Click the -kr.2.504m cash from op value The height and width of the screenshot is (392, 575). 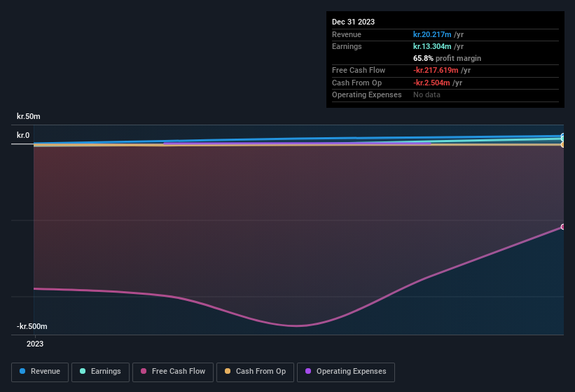click(431, 83)
